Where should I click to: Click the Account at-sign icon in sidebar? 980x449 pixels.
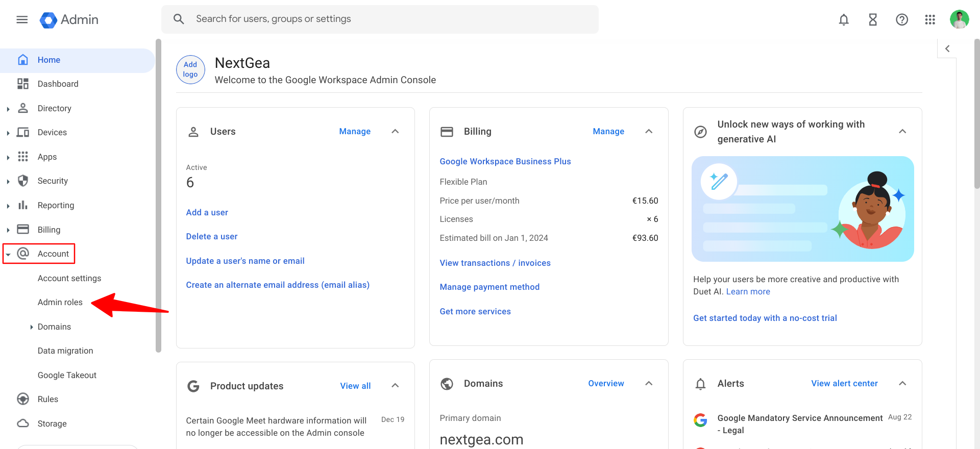coord(23,254)
